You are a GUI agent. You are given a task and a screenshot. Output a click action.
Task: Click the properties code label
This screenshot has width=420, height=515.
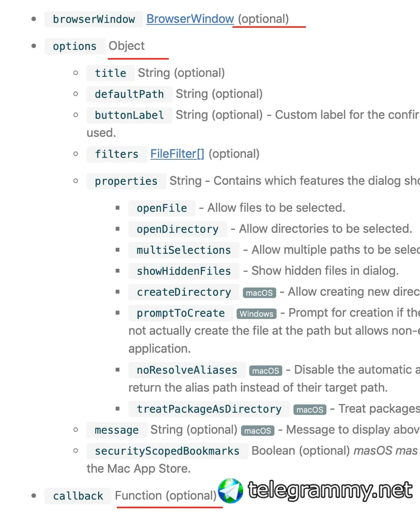[x=126, y=181]
